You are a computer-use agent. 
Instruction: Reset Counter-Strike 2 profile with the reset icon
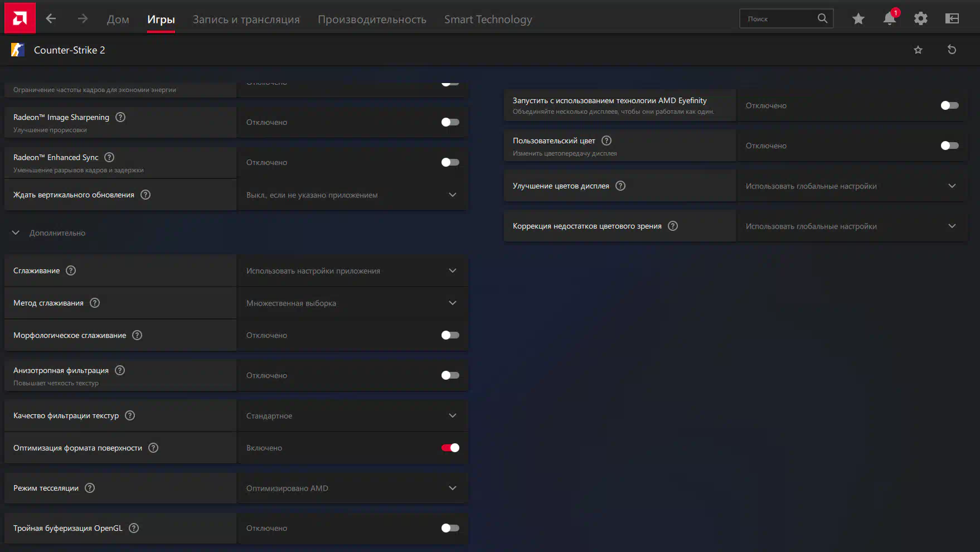click(x=952, y=50)
